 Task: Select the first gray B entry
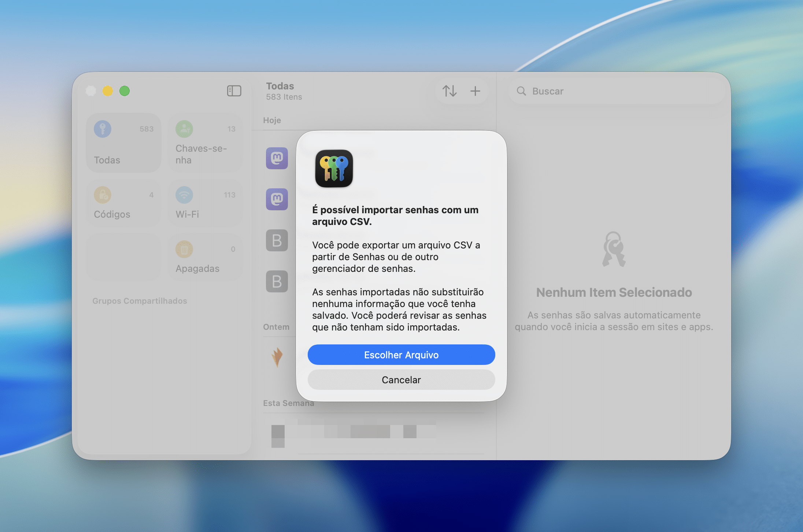pos(277,240)
